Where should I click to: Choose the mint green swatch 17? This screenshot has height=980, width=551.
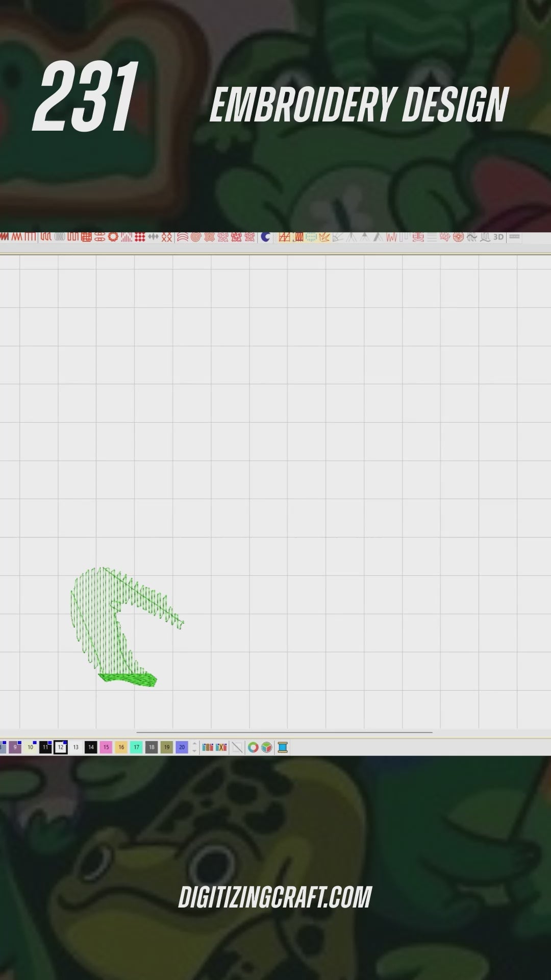136,747
